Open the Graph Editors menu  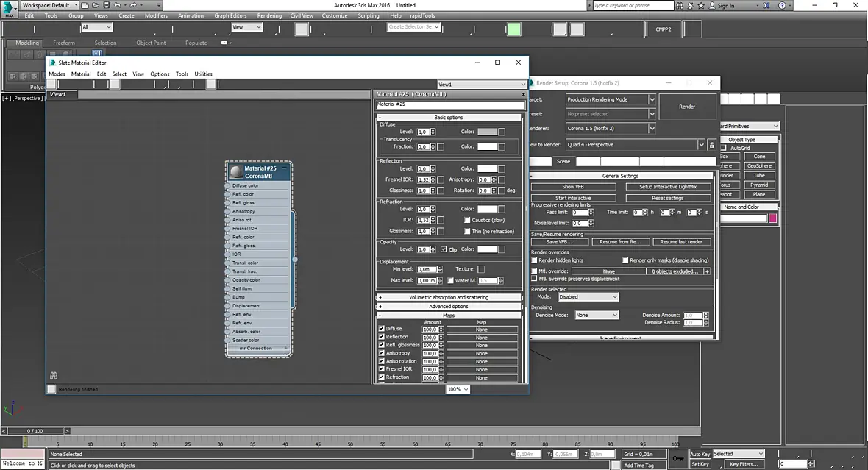230,15
